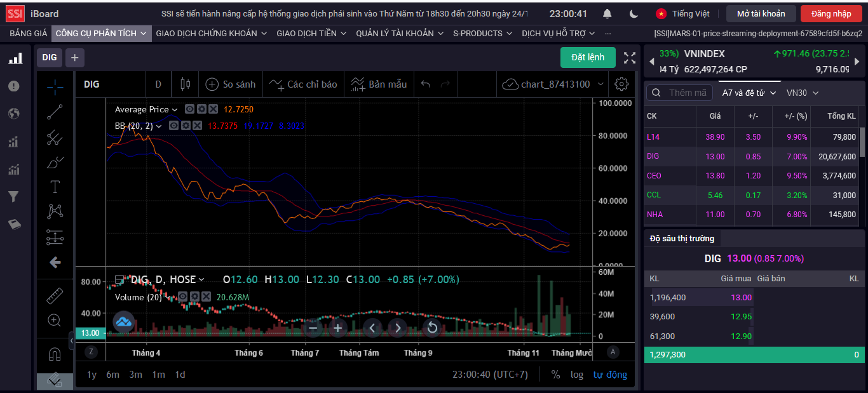Screen dimensions: 868x393
Task: Open alert info icon in left sidebar
Action: 14,86
